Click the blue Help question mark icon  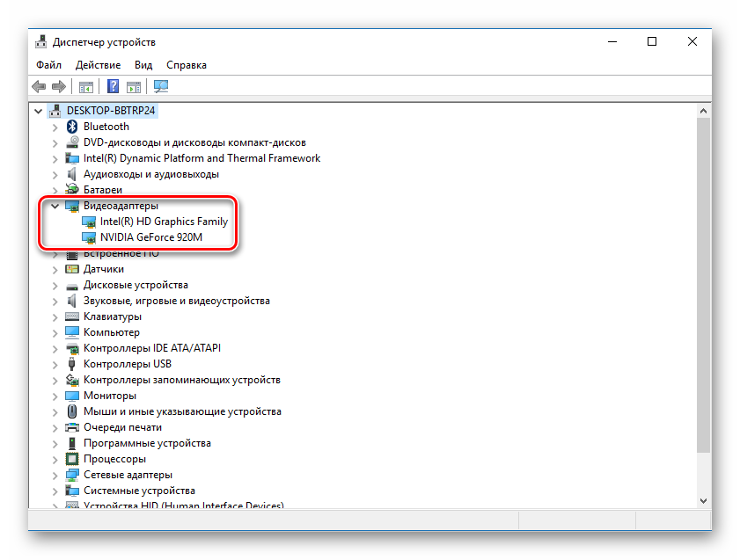pyautogui.click(x=113, y=86)
